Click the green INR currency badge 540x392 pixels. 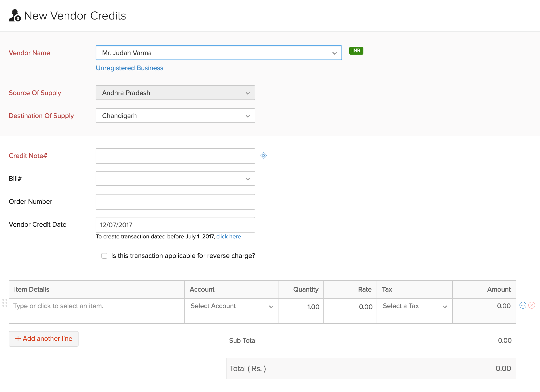coord(356,51)
